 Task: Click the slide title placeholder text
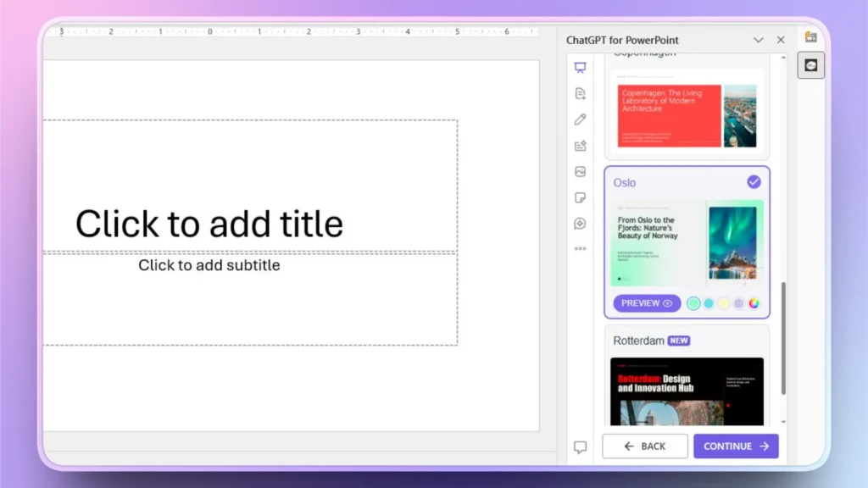pos(209,224)
